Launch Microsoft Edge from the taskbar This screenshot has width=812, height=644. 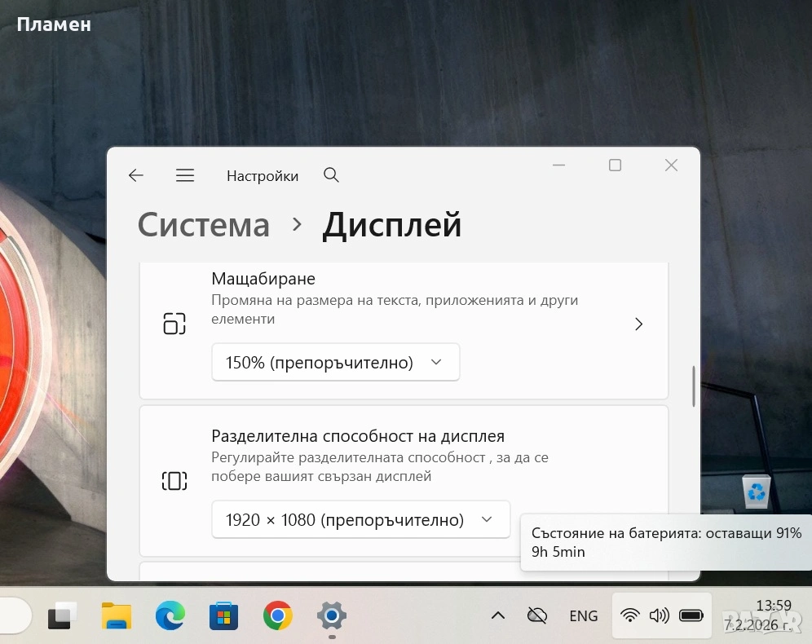[170, 615]
